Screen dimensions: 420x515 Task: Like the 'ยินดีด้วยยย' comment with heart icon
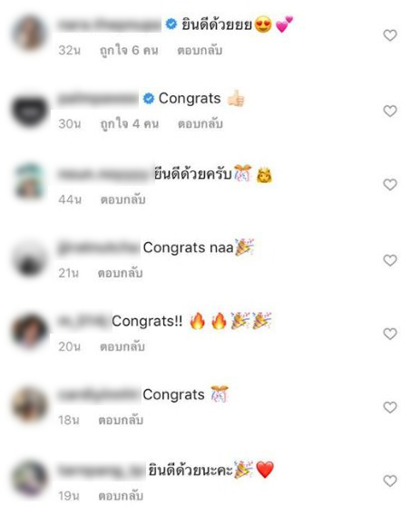(390, 35)
